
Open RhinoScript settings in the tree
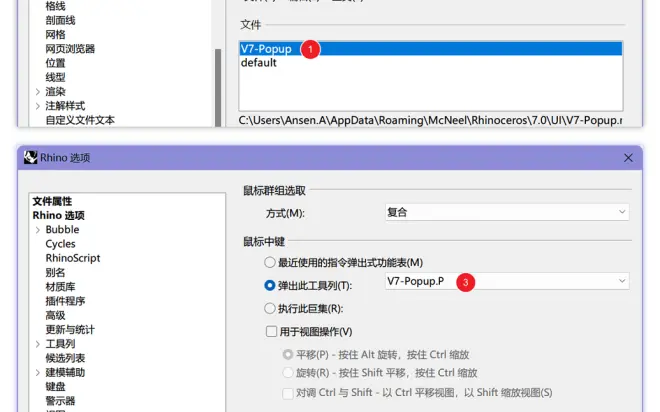[x=73, y=258]
